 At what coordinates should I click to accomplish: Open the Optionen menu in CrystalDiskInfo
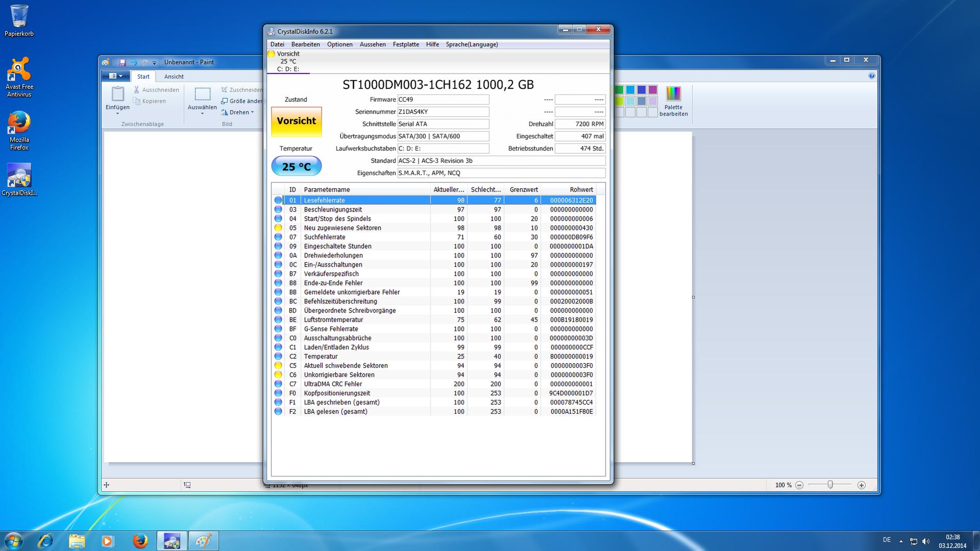click(x=340, y=44)
